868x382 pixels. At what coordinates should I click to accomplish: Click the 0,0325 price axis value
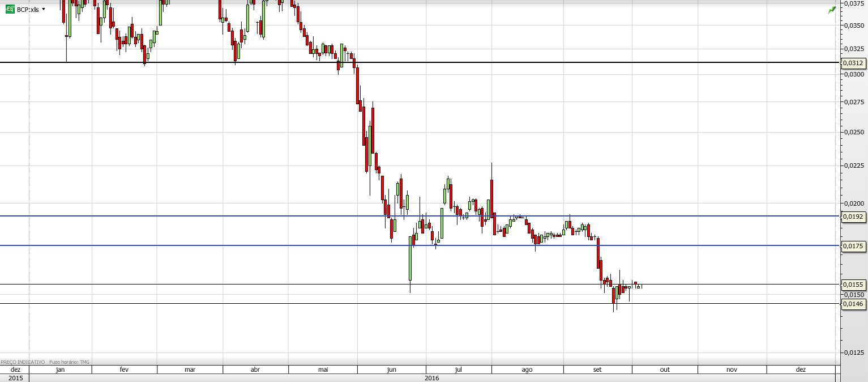click(x=854, y=49)
